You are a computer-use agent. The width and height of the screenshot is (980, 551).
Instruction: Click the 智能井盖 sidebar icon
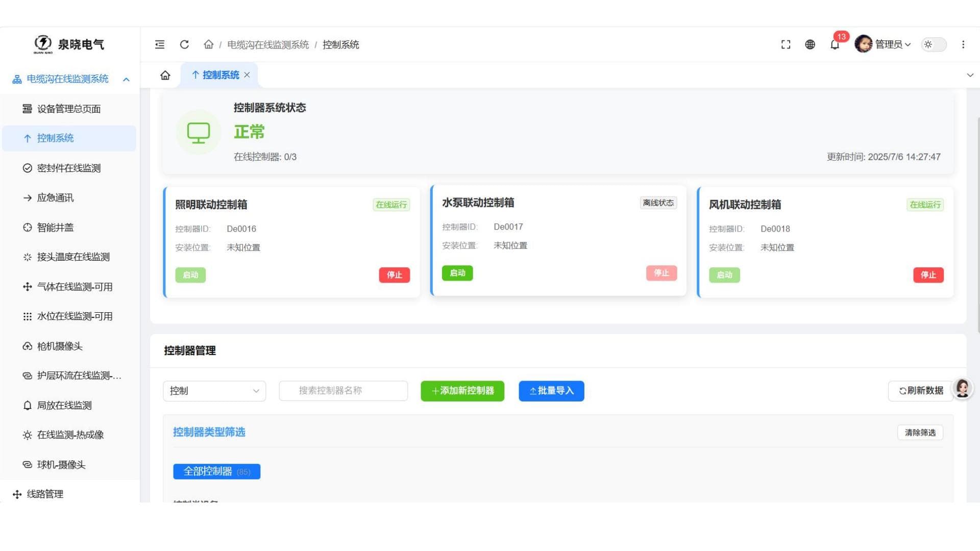click(27, 228)
